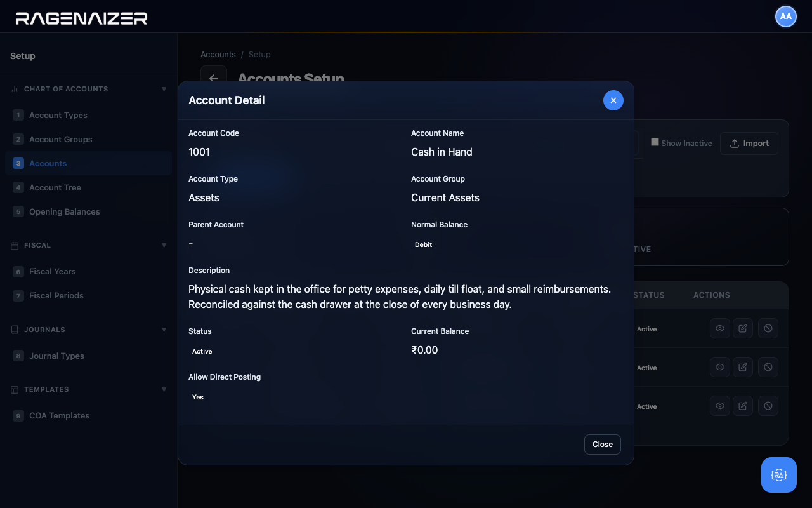Viewport: 812px width, 508px height.
Task: Click the account code value 1001
Action: pos(199,152)
